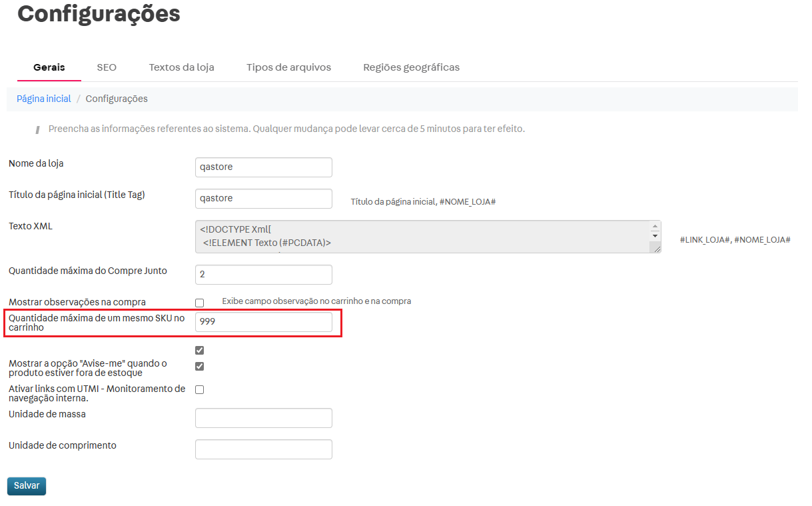Enable Mostrar observações na compra
The image size is (812, 506).
tap(199, 302)
